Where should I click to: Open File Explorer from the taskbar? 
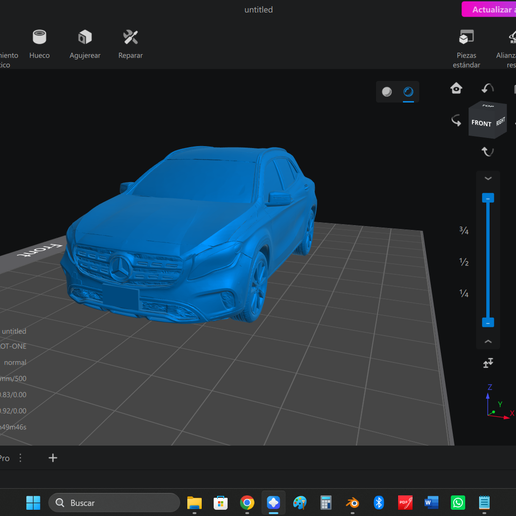point(194,503)
